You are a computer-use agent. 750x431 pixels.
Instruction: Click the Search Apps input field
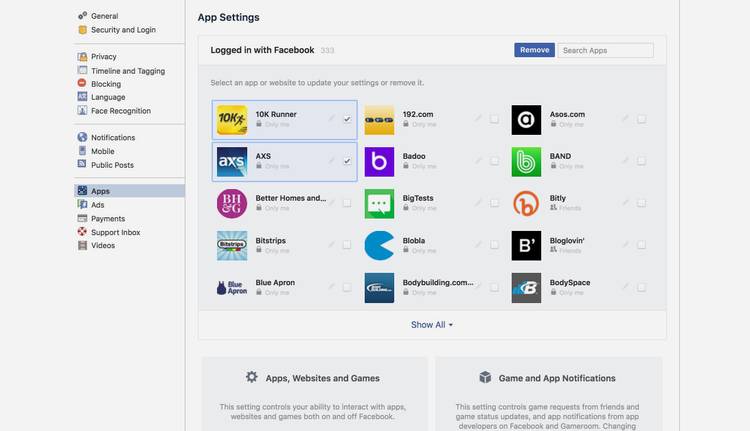[605, 50]
